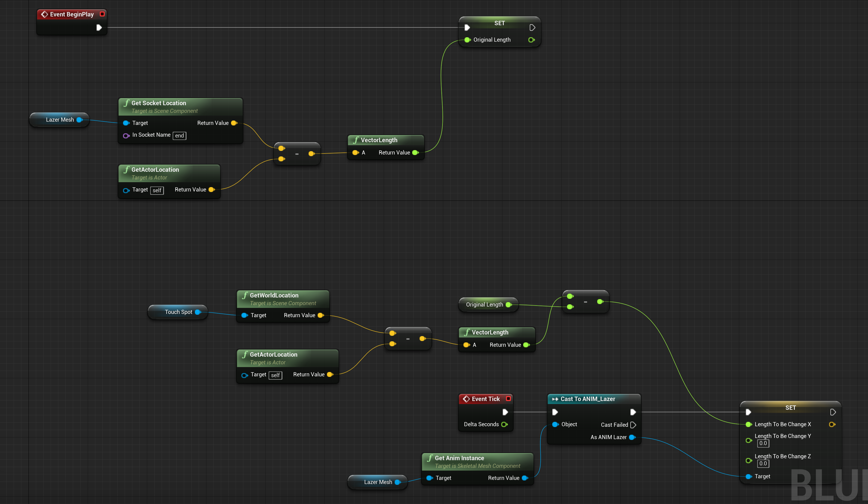Toggle the red breakpoint indicator on Event BeginPlay
This screenshot has height=504, width=868.
(102, 14)
